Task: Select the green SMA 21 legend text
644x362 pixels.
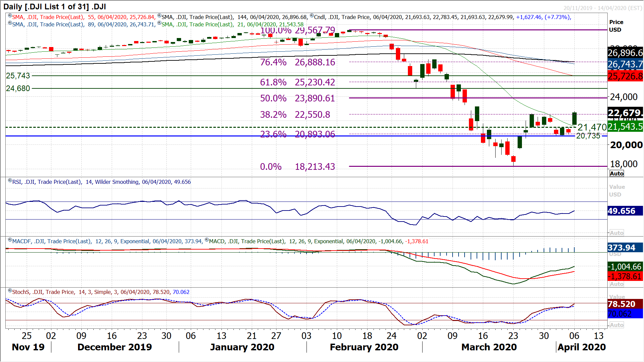Action: click(x=233, y=24)
